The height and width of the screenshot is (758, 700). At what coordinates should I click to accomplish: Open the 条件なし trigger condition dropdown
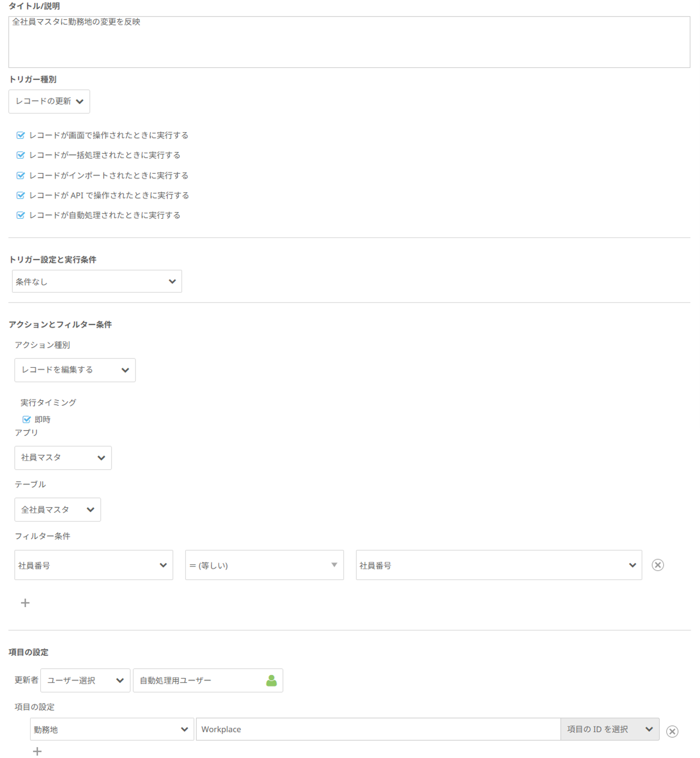[x=97, y=281]
